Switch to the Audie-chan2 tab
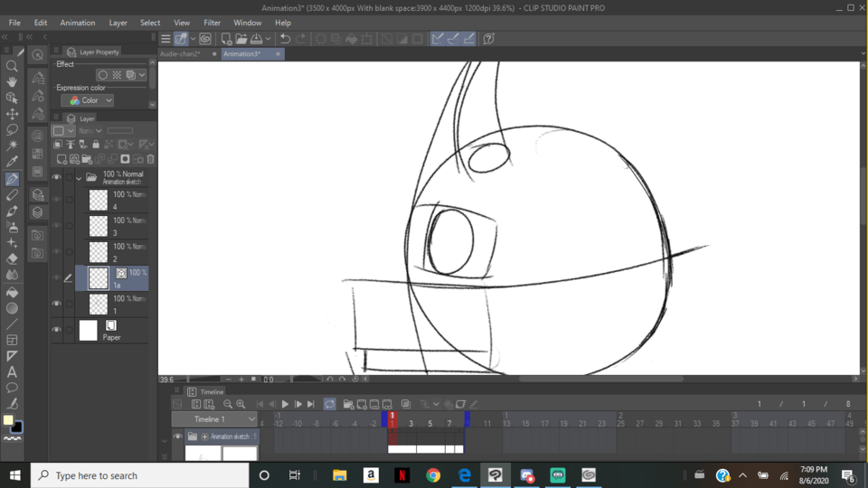 (181, 54)
